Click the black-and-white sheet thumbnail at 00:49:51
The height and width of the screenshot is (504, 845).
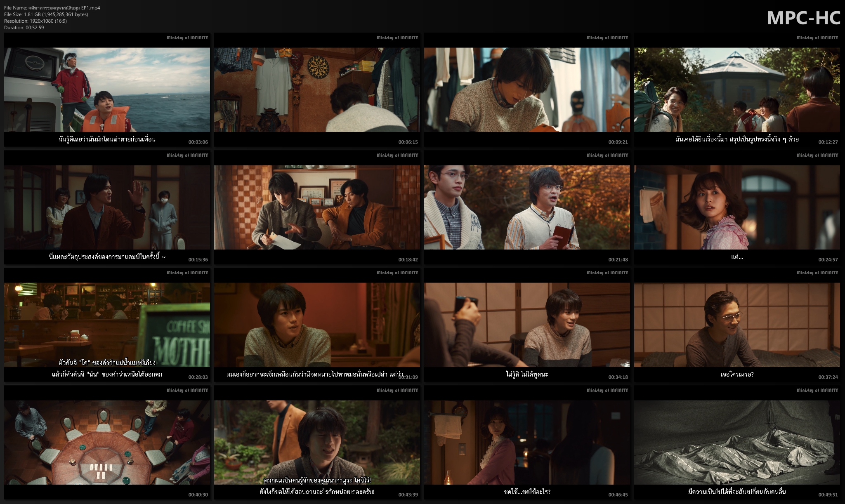(x=737, y=442)
